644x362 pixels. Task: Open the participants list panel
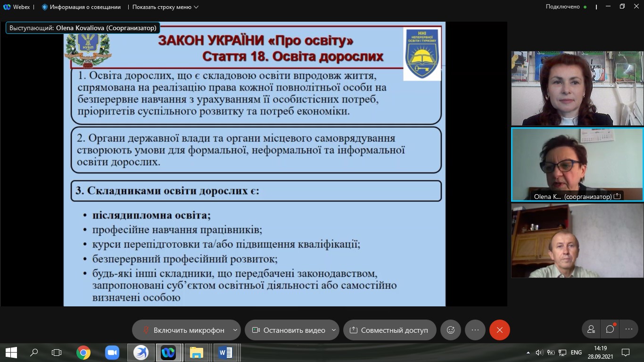[x=591, y=329]
